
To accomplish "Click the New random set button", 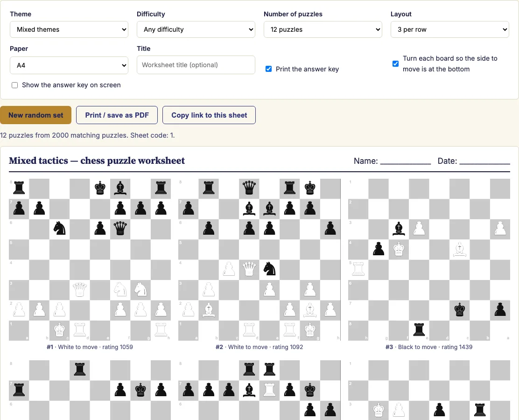I will pos(36,115).
